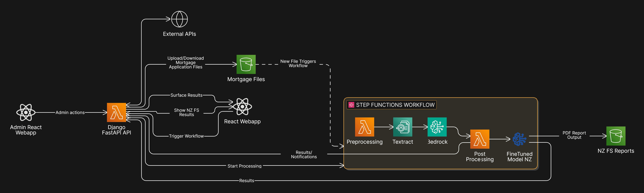The width and height of the screenshot is (644, 193).
Task: Select the Preprocessing Lambda icon
Action: pyautogui.click(x=365, y=127)
